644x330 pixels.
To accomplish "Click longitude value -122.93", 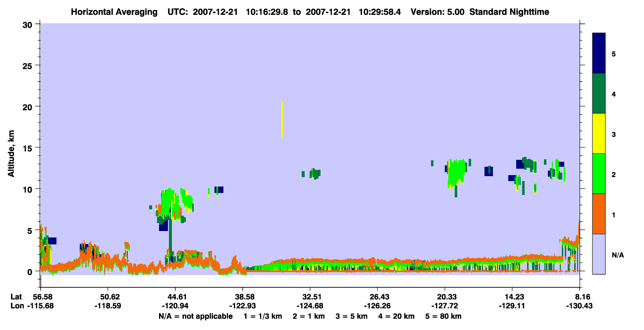I will (x=243, y=306).
